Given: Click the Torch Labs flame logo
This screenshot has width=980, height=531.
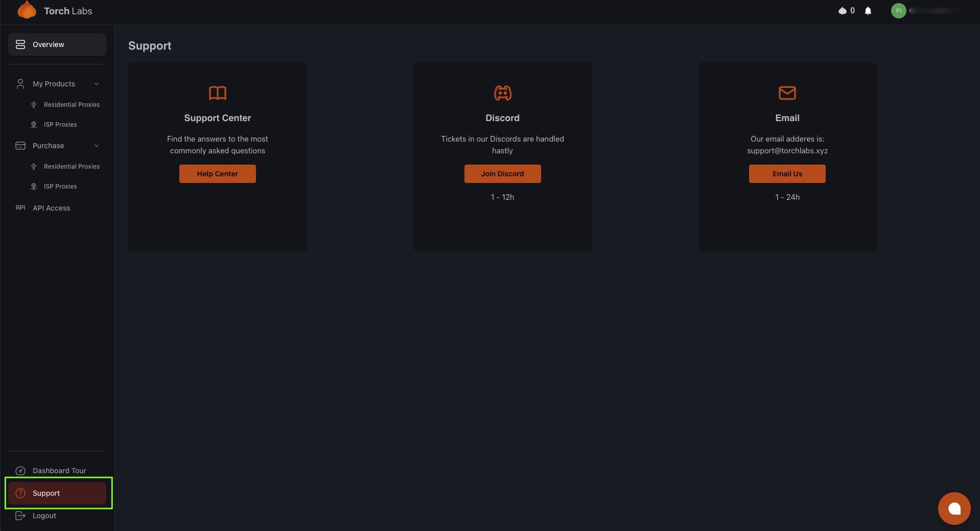Looking at the screenshot, I should (x=27, y=10).
